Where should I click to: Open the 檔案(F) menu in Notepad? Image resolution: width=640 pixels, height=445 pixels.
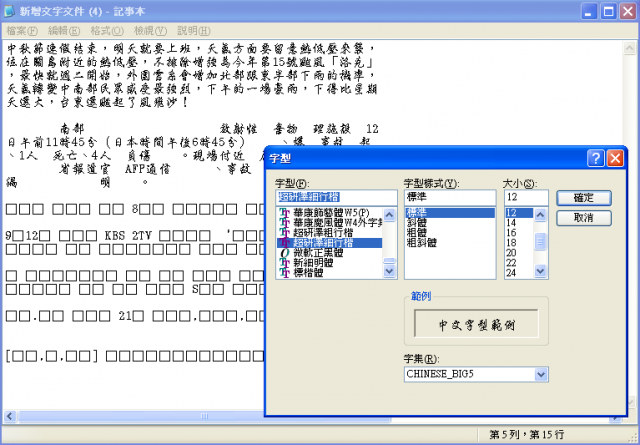[x=22, y=31]
